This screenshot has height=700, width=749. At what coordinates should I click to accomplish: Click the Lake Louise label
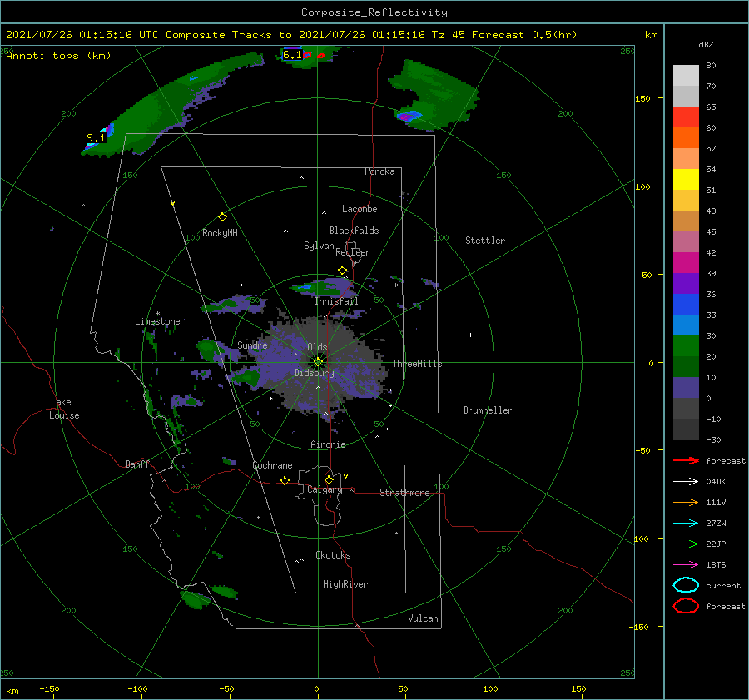tap(64, 409)
